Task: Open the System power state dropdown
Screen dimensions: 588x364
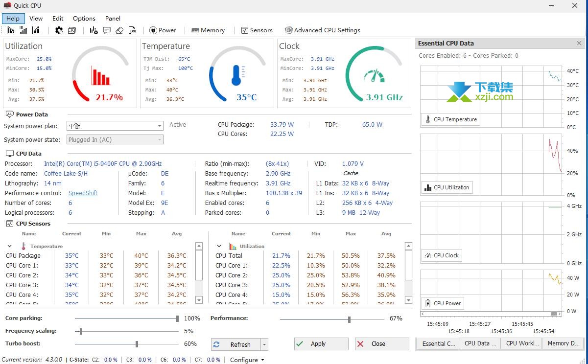Action: [160, 140]
